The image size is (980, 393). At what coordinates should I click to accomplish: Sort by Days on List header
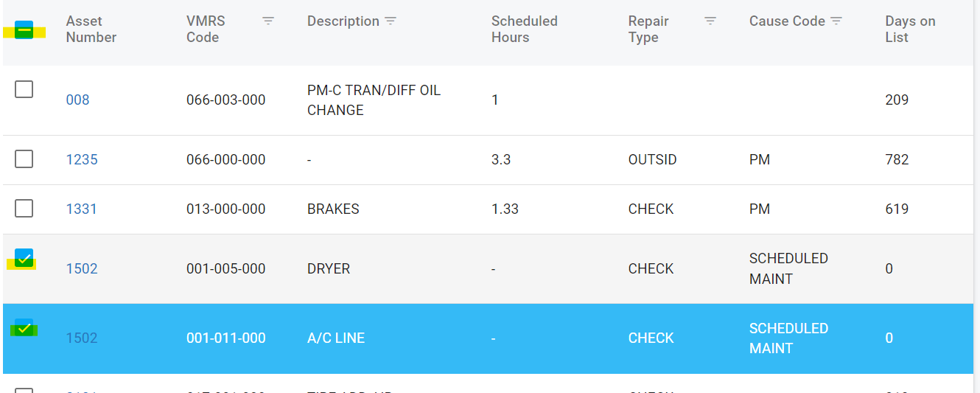point(910,29)
